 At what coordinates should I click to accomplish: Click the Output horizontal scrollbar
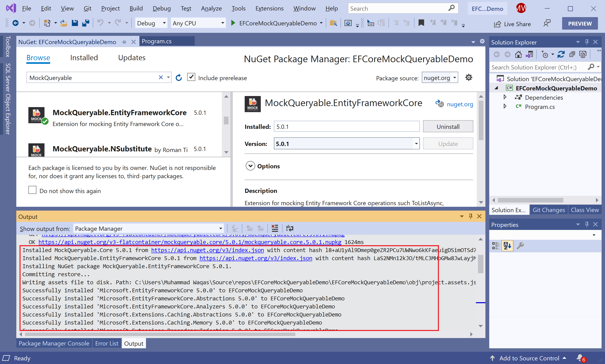[x=159, y=334]
